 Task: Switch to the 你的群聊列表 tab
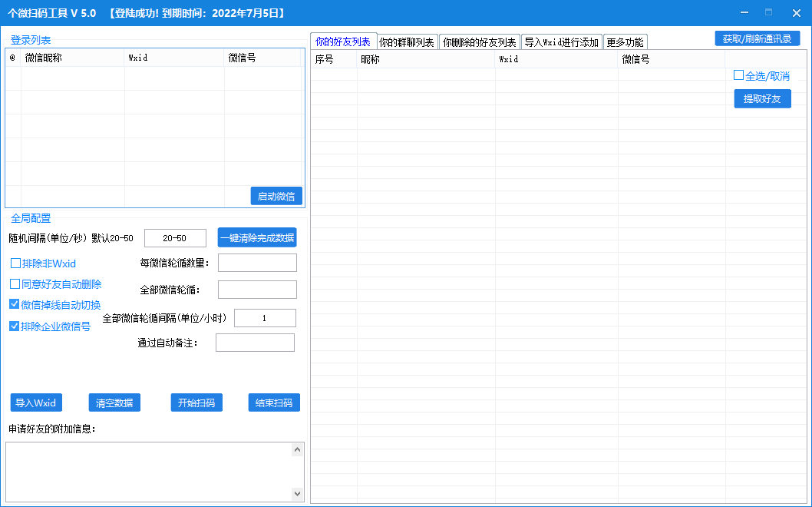click(407, 42)
